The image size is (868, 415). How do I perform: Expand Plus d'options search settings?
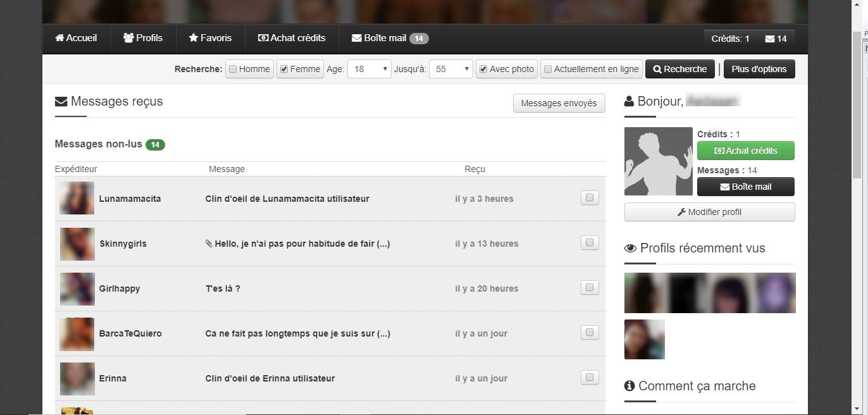[x=759, y=69]
